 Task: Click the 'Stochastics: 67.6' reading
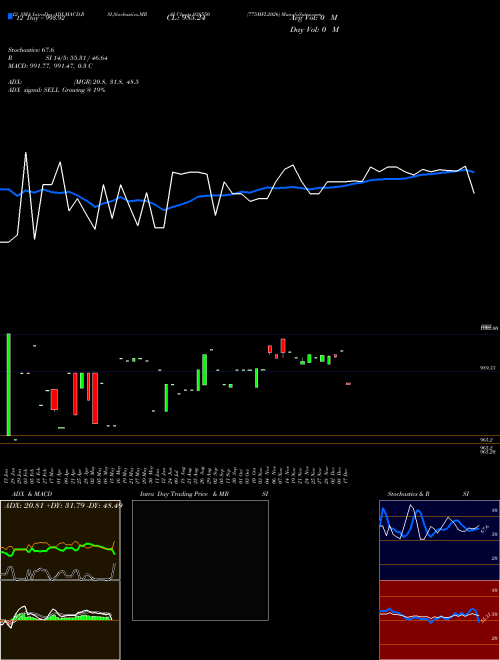(31, 50)
